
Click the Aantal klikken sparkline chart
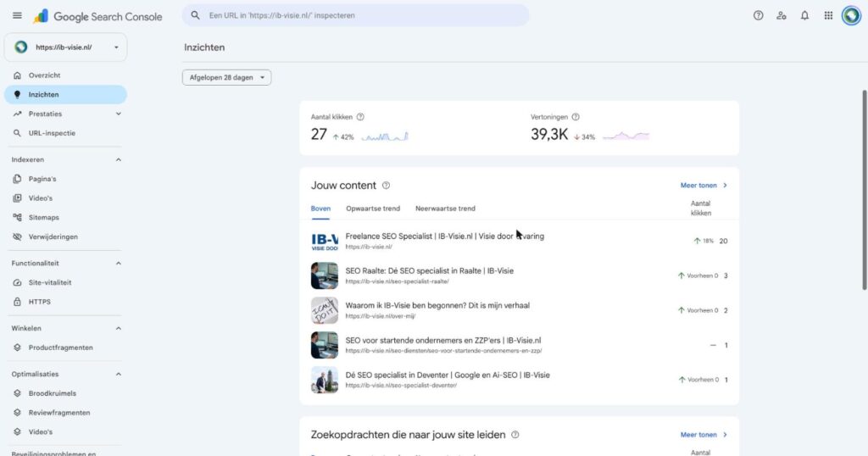coord(385,136)
